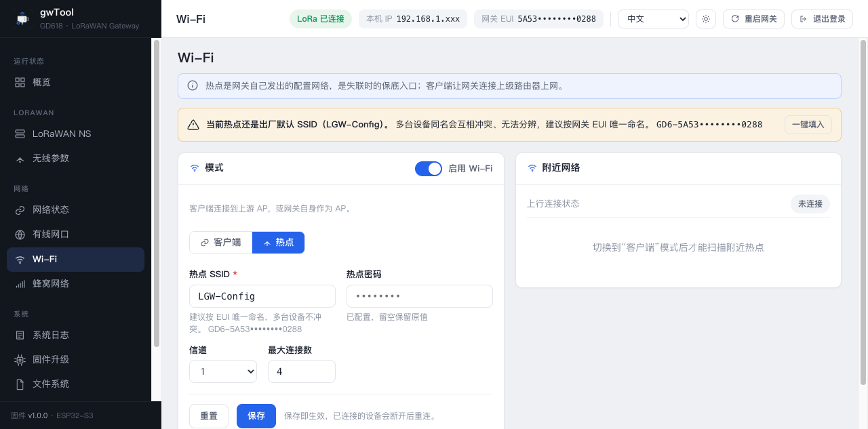Switch to 客户端 client mode tab
The width and height of the screenshot is (868, 429).
[221, 243]
